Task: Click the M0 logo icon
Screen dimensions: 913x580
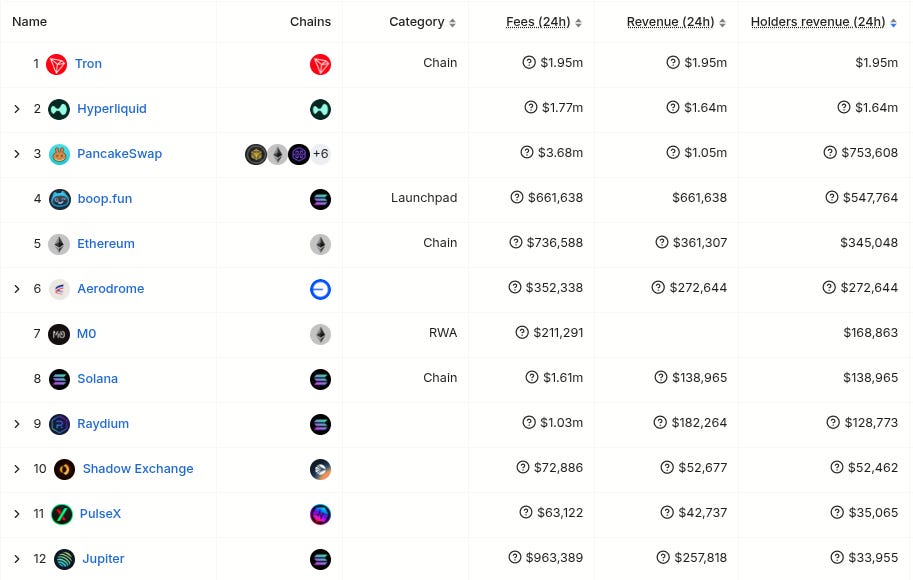Action: 59,334
